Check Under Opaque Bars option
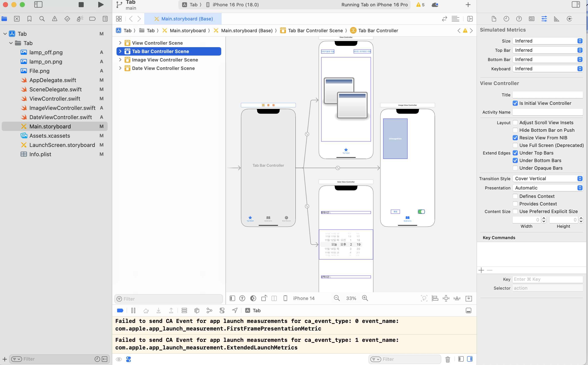Screen dimensions: 588x365 515,168
